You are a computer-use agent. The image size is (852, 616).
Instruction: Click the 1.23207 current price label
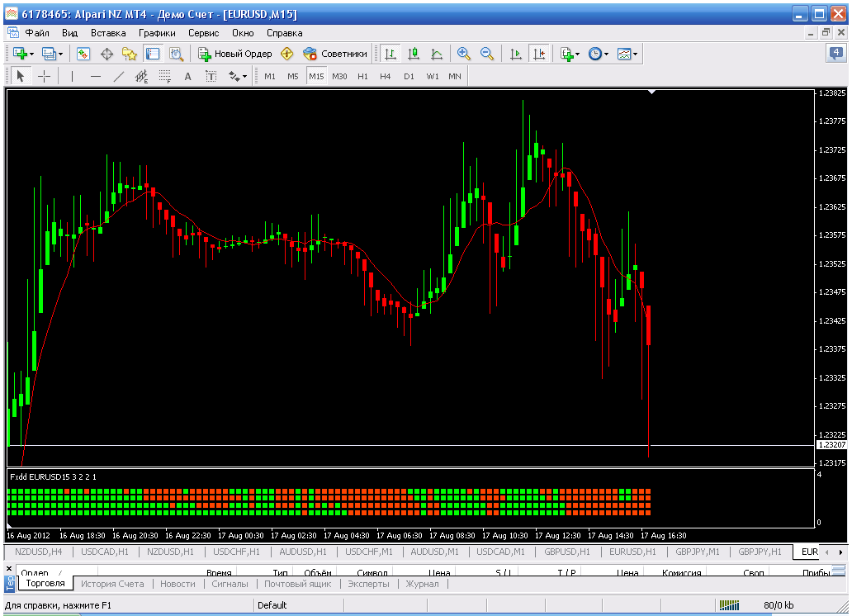[x=832, y=445]
